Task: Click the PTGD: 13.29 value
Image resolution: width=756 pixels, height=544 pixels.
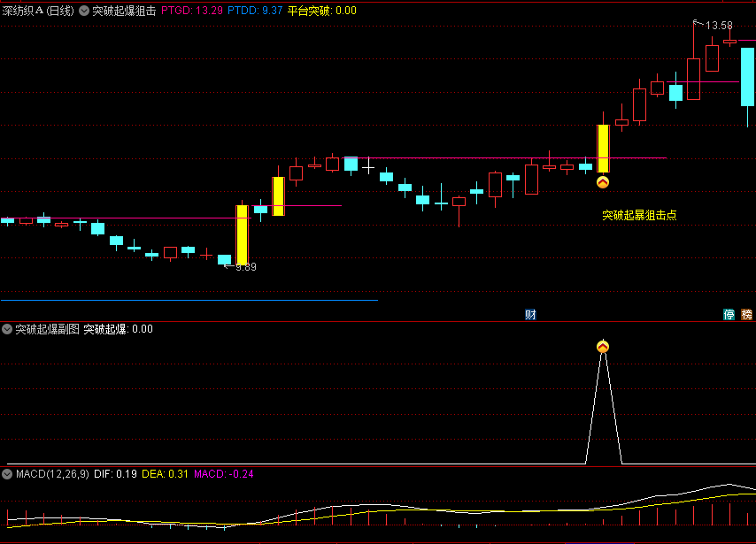Action: click(192, 11)
